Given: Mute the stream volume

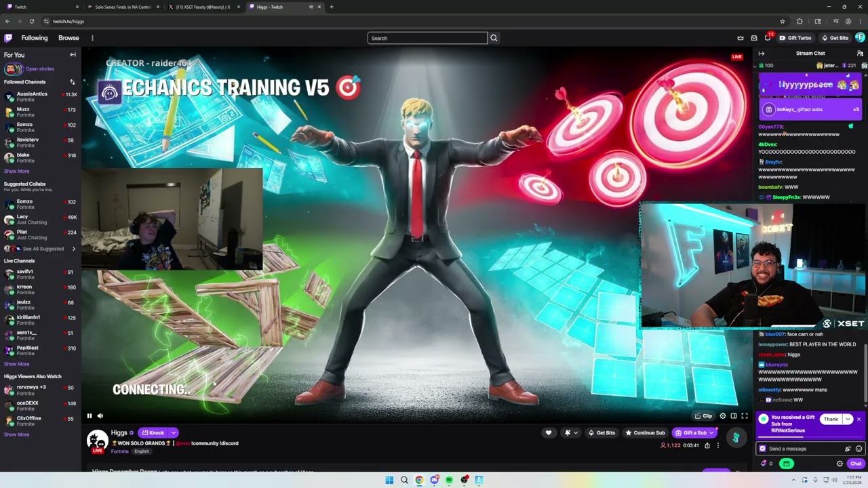Looking at the screenshot, I should 100,416.
